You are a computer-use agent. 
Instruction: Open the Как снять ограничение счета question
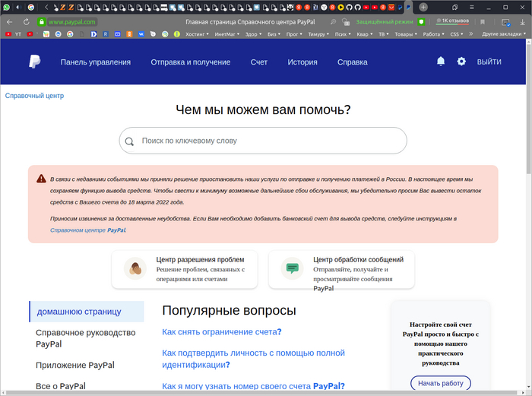click(x=222, y=332)
